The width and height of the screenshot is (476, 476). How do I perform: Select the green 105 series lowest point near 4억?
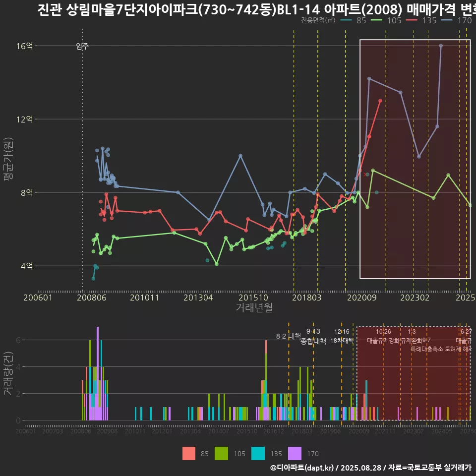217,264
